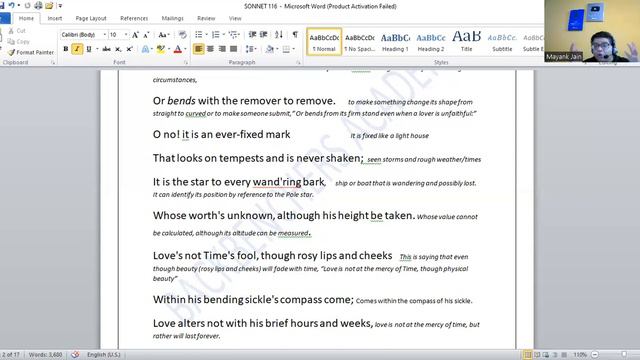Toggle Show/Hide paragraph marks

click(295, 34)
